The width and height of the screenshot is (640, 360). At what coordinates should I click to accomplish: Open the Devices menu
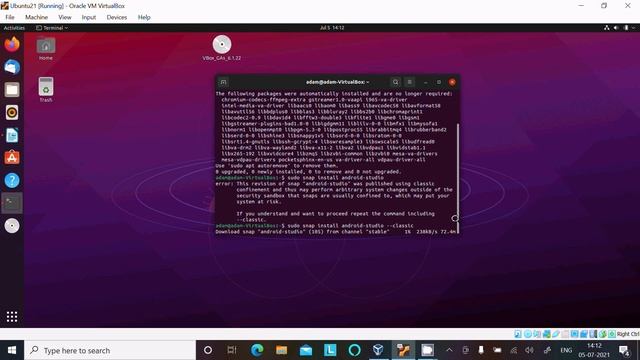117,17
